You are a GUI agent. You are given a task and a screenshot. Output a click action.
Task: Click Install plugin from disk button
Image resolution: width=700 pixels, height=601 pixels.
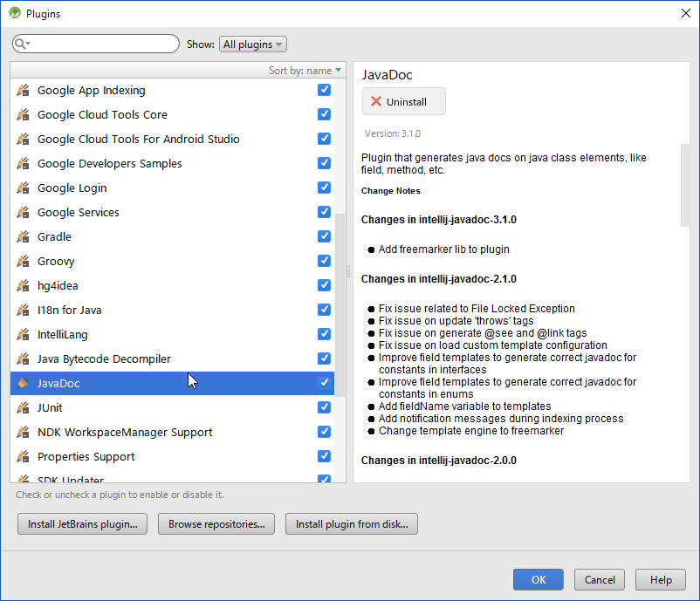coord(352,524)
